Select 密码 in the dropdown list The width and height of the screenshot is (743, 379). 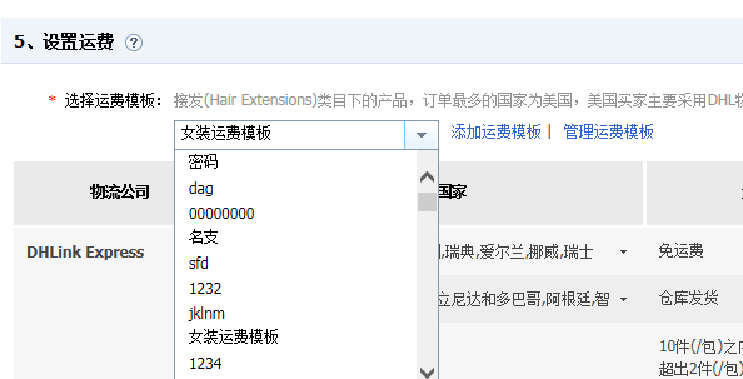tap(203, 162)
